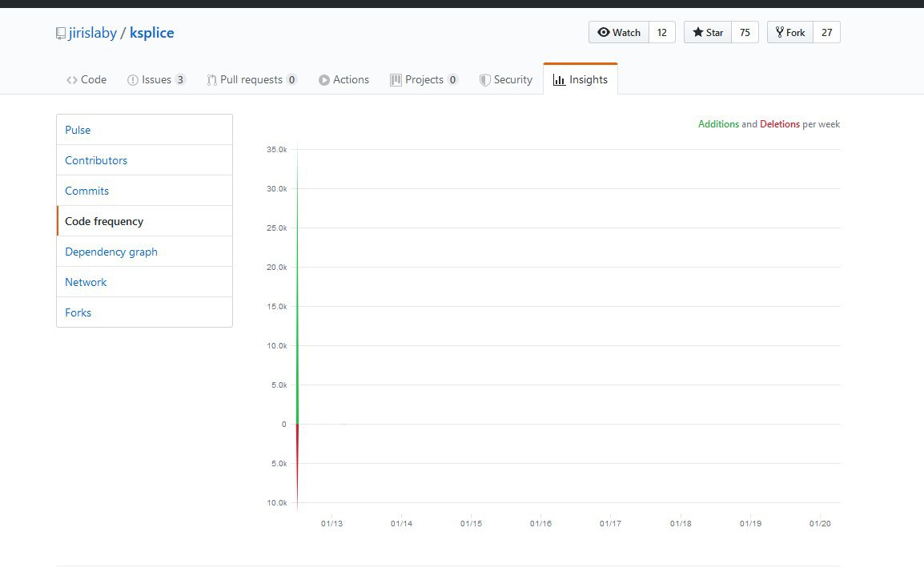Click the 0 y-axis label
This screenshot has height=576, width=924.
tap(284, 425)
